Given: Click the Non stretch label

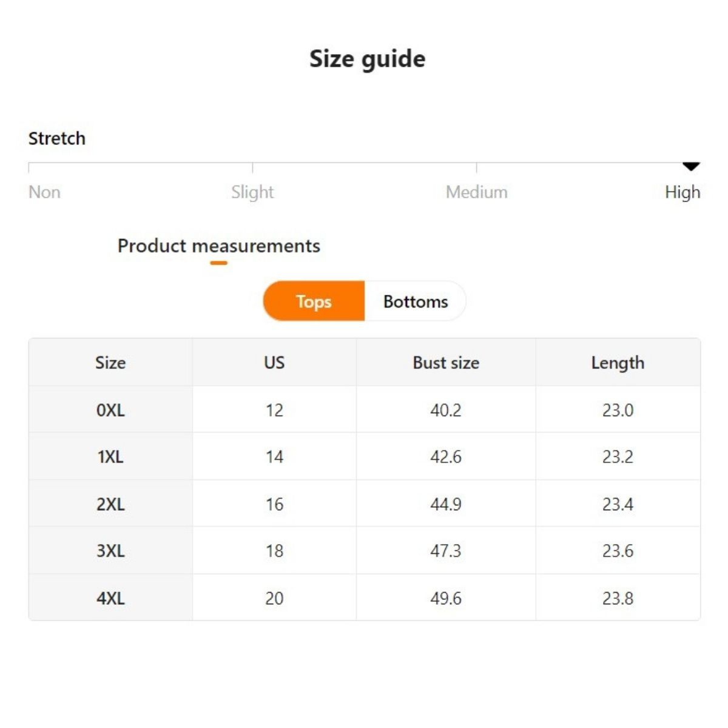Looking at the screenshot, I should tap(44, 192).
